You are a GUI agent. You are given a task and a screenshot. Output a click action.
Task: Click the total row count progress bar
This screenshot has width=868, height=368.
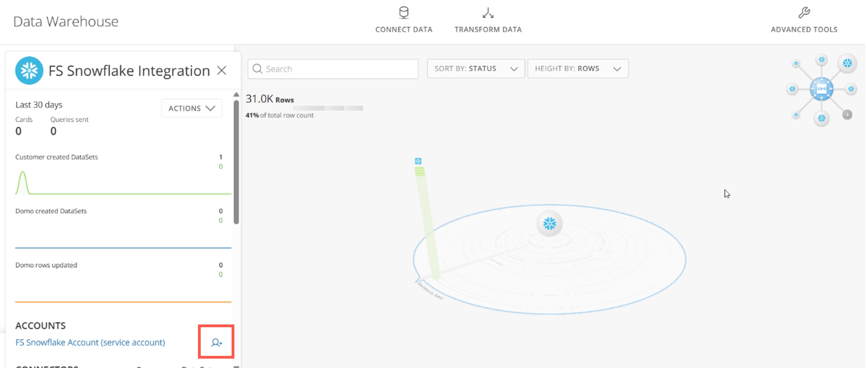(x=328, y=108)
